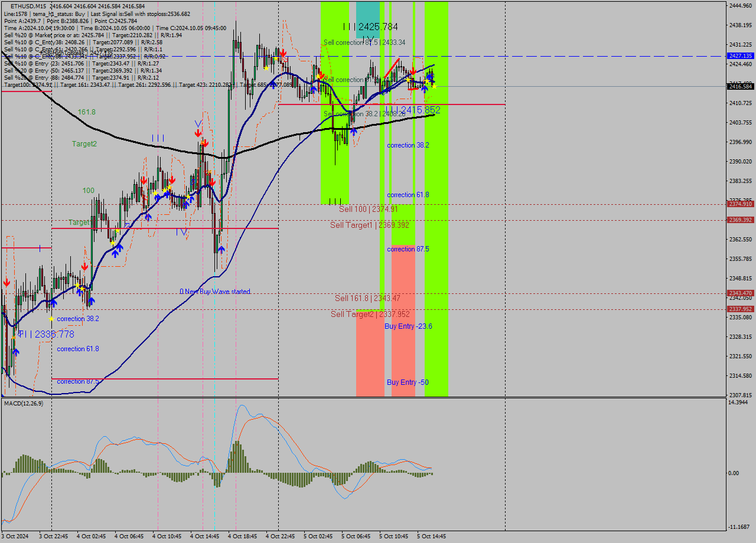Click the '| | | 2425.784' wave label
The image size is (756, 543).
[370, 27]
